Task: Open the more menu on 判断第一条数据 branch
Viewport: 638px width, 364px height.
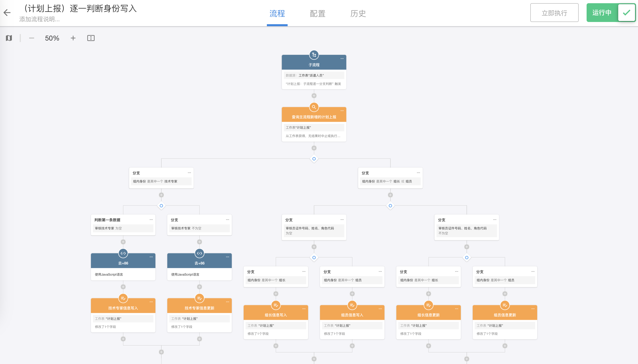Action: coord(151,220)
